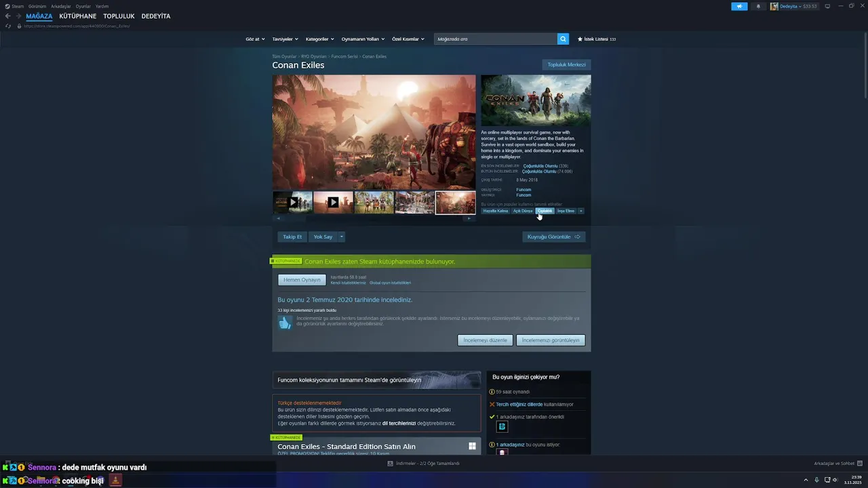Click İncelemenizi görüntüleyin button
The height and width of the screenshot is (488, 868).
pos(551,340)
